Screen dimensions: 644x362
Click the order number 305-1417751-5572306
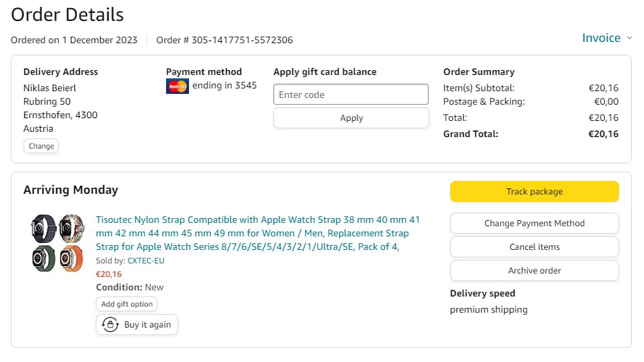242,40
